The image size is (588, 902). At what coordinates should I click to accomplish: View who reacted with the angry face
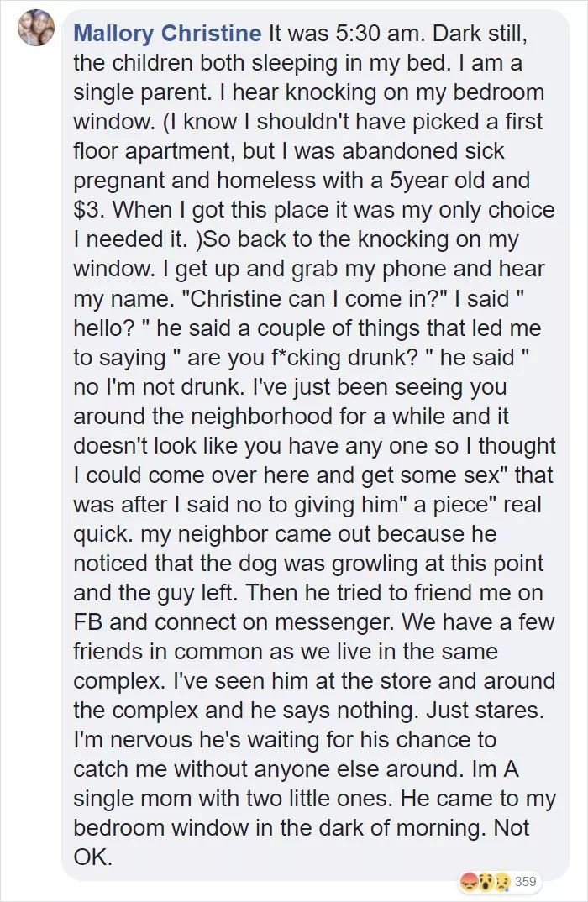(x=470, y=881)
